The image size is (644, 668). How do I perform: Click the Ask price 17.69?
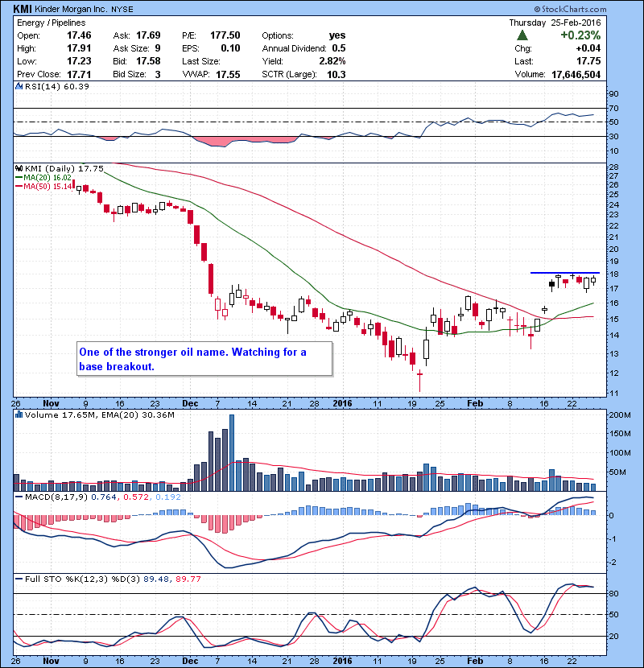148,35
